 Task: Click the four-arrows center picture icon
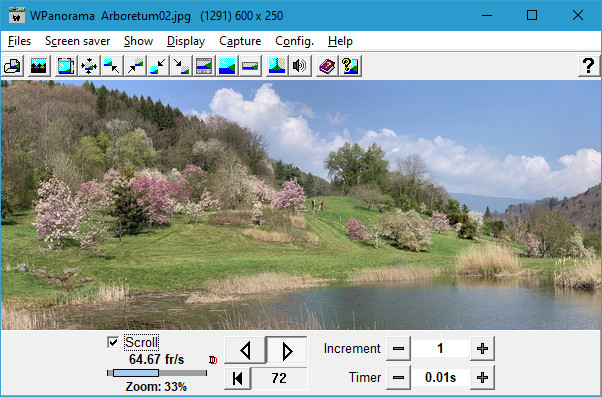point(89,66)
